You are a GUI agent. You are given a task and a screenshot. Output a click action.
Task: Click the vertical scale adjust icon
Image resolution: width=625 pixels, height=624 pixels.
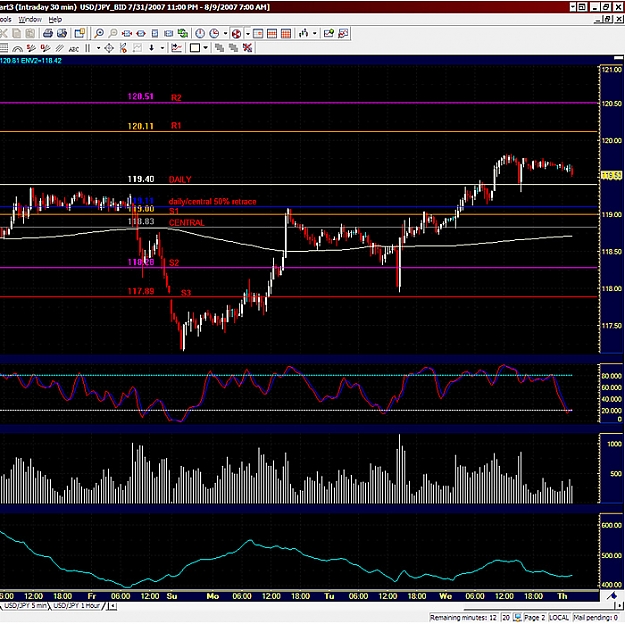point(155,33)
